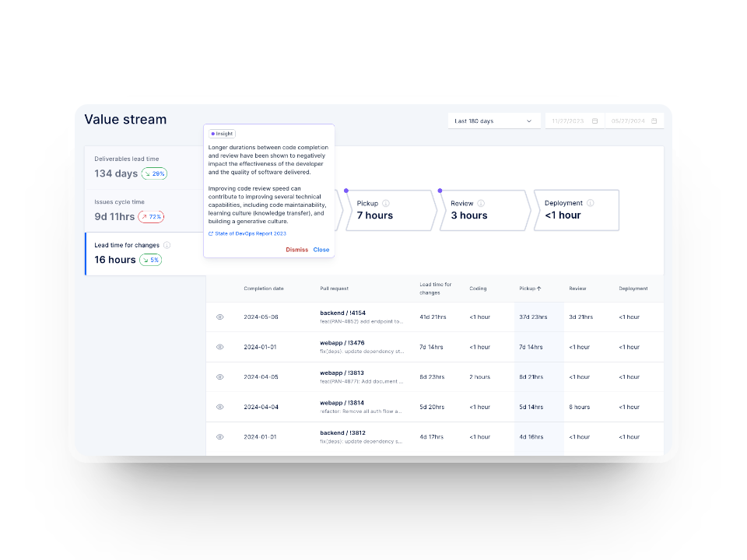Open the calendar icon for the 05/27/2024 field
Image resolution: width=747 pixels, height=560 pixels.
[654, 119]
